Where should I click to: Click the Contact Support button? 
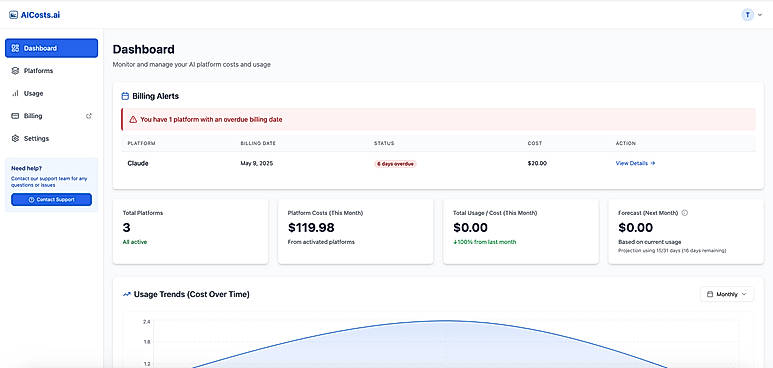[51, 200]
